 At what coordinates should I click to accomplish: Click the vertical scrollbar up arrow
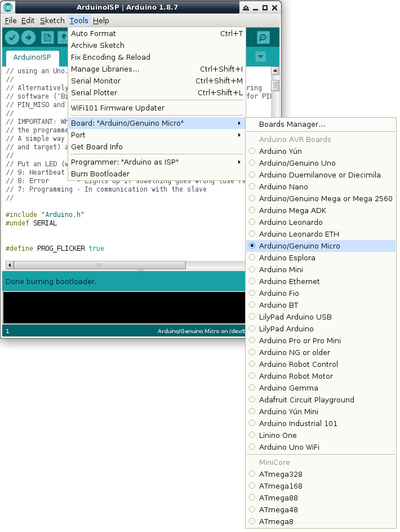click(x=275, y=71)
